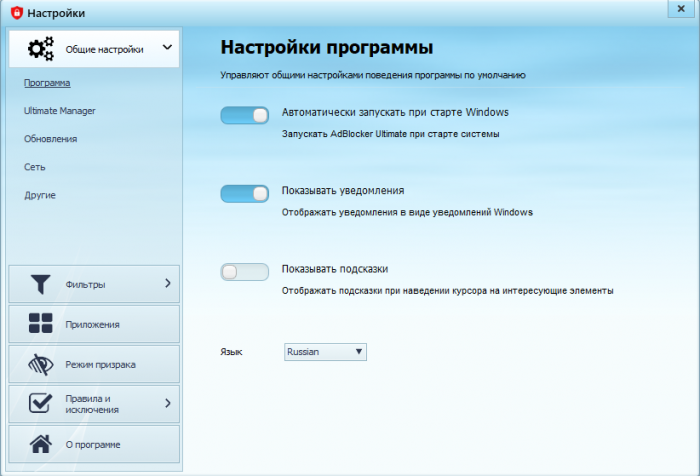
Task: Click the funnel icon for Фильтры
Action: click(40, 285)
